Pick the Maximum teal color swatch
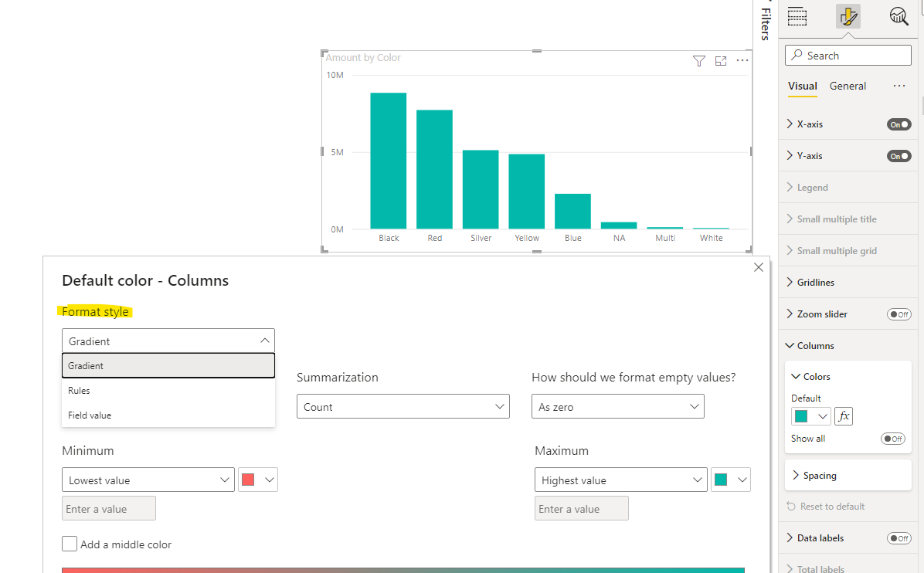 point(731,480)
